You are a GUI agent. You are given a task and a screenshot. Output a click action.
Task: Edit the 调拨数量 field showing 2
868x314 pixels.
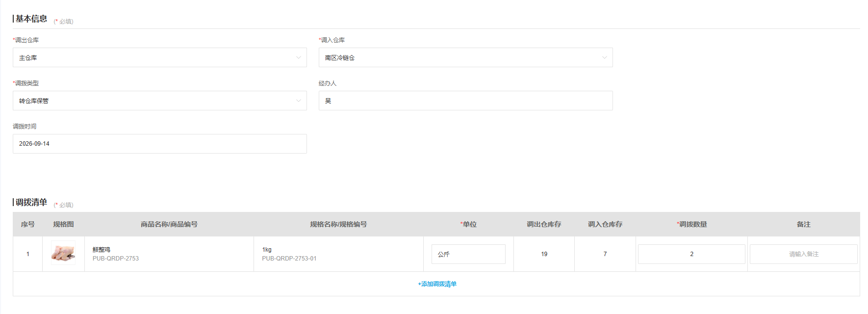(x=691, y=254)
